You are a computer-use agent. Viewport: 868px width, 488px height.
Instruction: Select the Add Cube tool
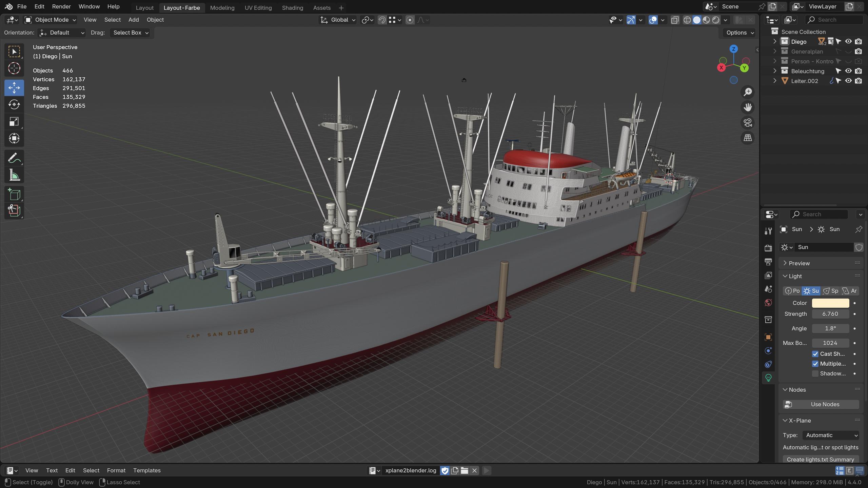[14, 195]
